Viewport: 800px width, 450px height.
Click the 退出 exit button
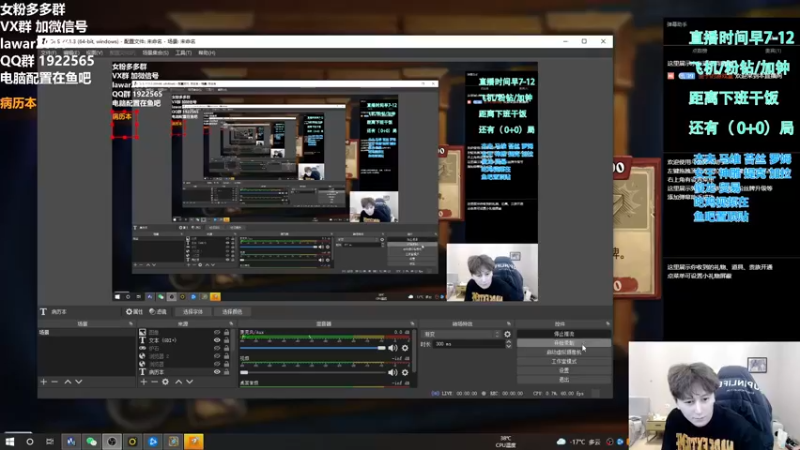[564, 380]
